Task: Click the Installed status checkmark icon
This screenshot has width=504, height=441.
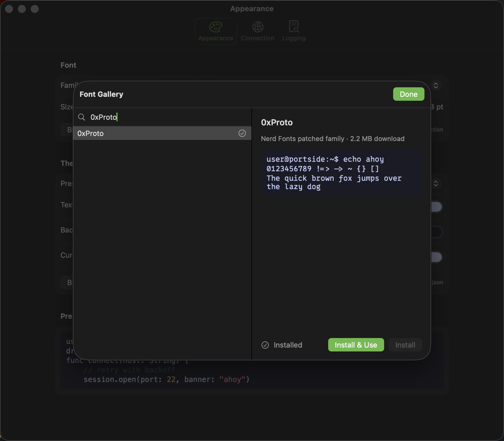Action: pos(265,345)
